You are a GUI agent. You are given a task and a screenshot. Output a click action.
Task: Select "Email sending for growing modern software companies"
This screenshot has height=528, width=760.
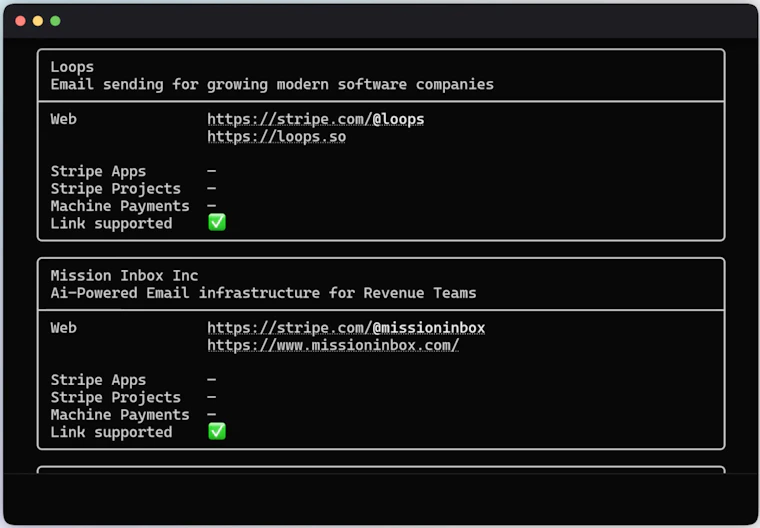(x=272, y=84)
